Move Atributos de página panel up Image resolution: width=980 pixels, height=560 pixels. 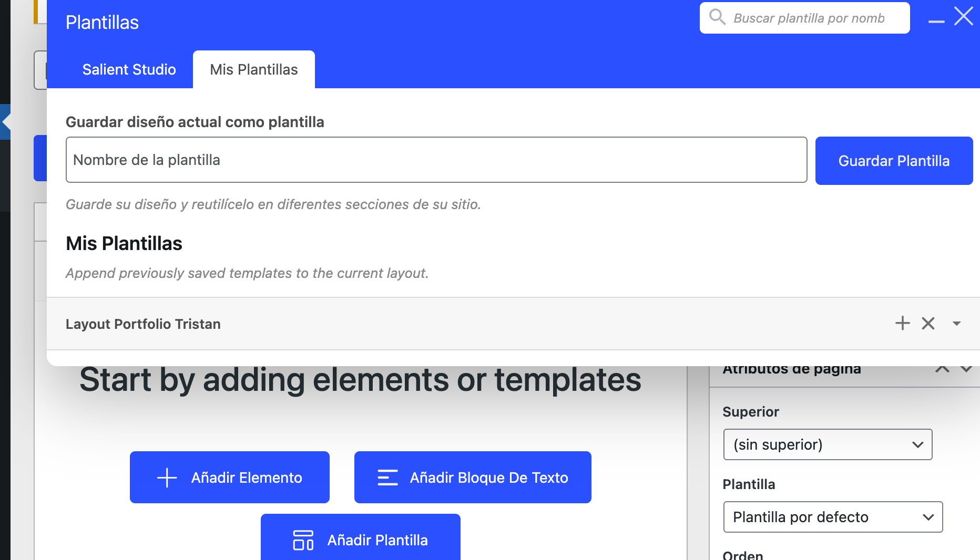942,369
